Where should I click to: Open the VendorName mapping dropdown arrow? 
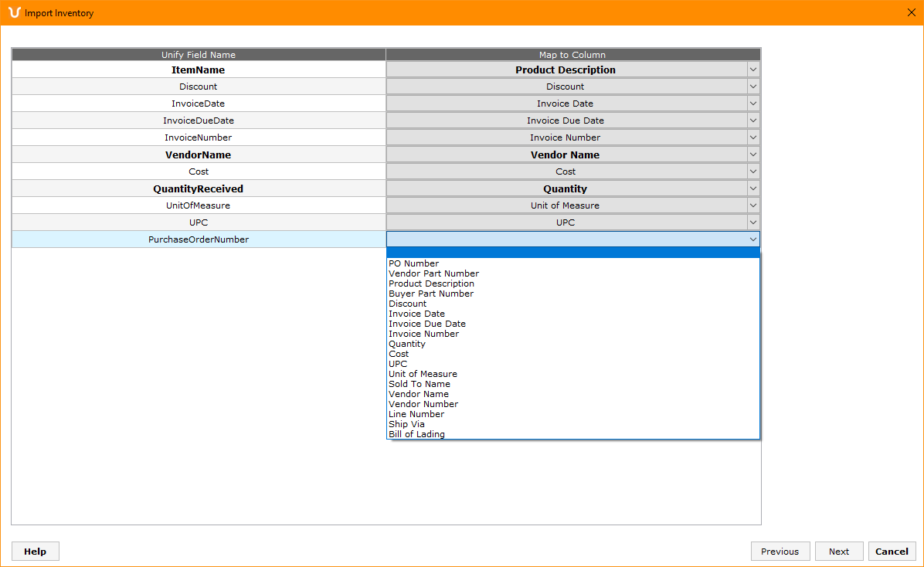tap(753, 154)
